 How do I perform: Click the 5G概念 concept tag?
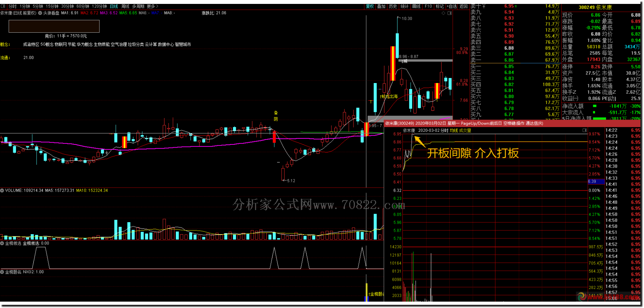pyautogui.click(x=47, y=44)
